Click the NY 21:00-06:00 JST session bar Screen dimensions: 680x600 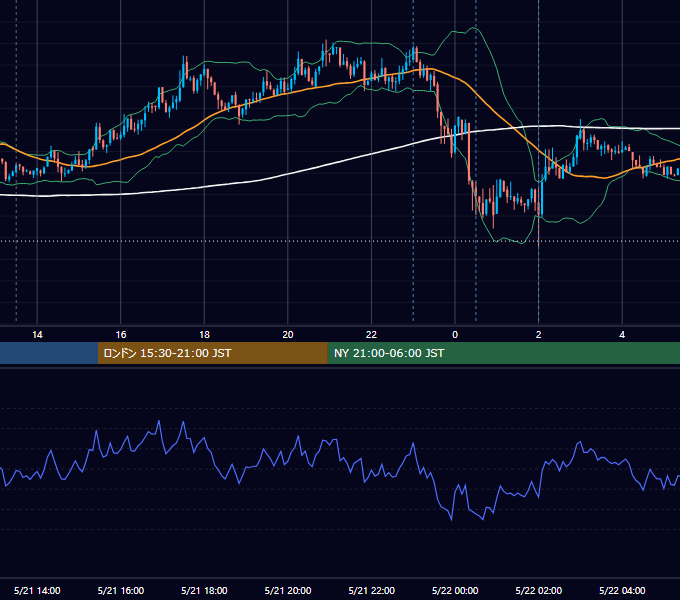pyautogui.click(x=503, y=353)
